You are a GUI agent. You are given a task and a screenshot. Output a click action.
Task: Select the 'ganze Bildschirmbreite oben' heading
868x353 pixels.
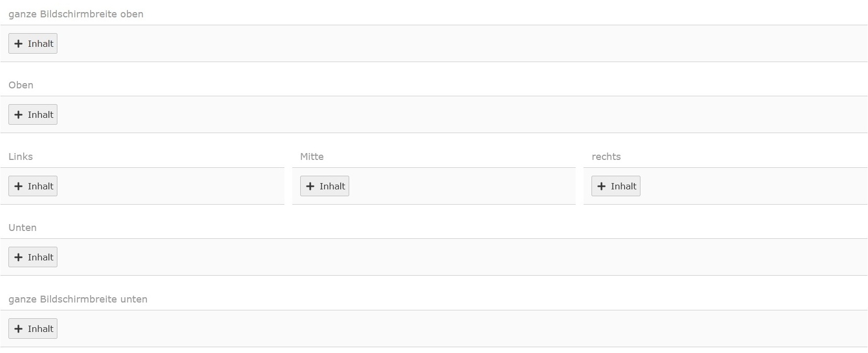(76, 14)
